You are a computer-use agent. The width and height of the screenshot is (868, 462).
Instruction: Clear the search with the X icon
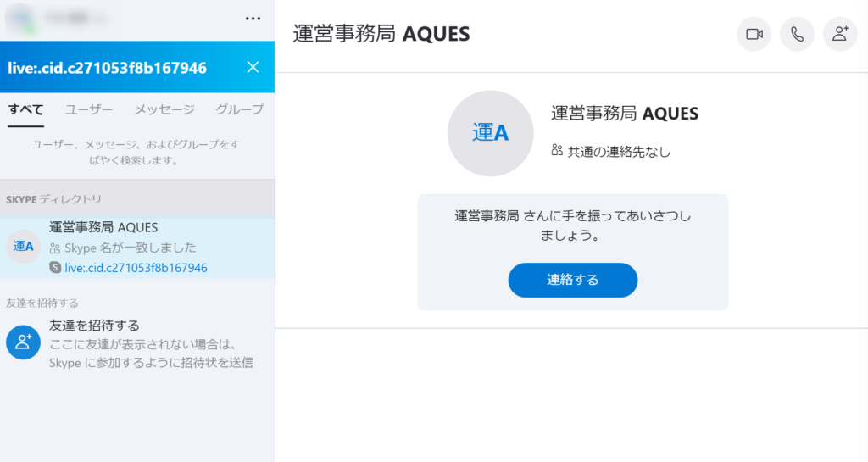253,67
